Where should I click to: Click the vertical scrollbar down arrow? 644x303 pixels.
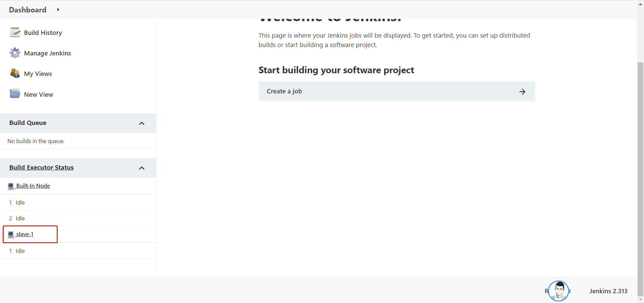point(640,299)
